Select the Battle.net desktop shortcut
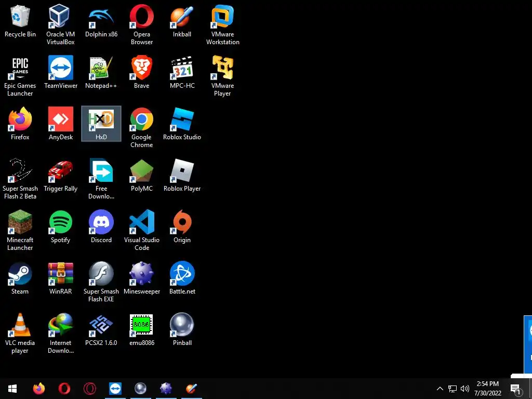This screenshot has width=532, height=399. point(182,278)
